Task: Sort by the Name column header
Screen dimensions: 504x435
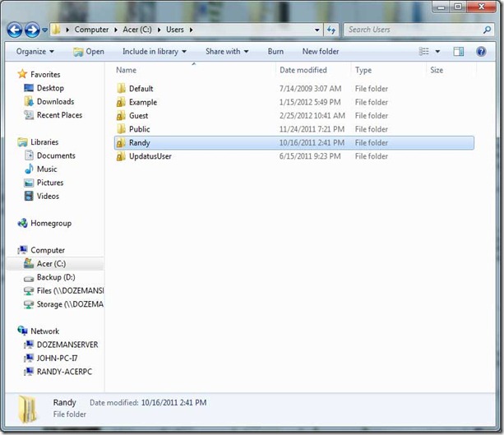Action: [126, 70]
